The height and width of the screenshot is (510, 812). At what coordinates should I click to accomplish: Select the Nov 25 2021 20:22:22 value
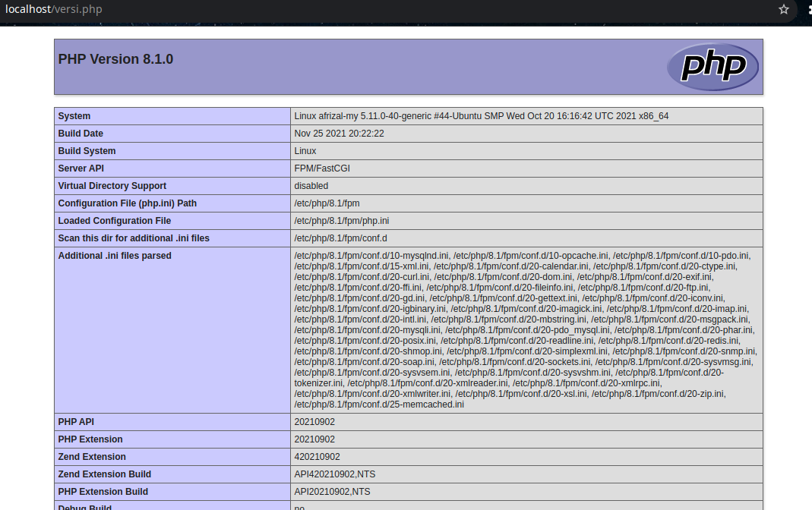pyautogui.click(x=340, y=134)
